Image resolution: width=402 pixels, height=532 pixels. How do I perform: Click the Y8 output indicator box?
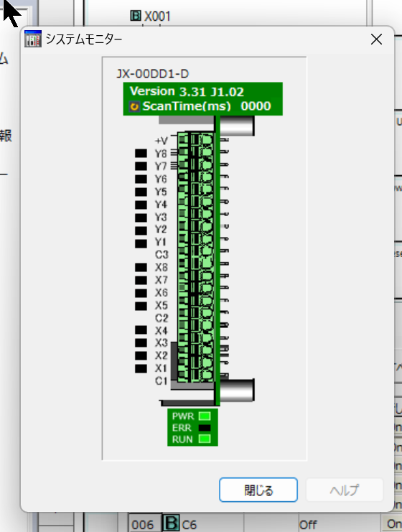[141, 154]
